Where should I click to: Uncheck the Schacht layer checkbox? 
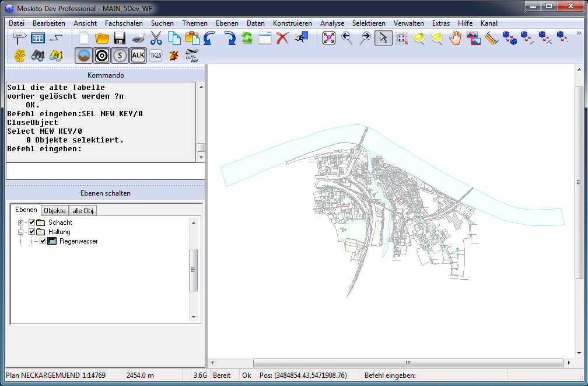coord(32,222)
